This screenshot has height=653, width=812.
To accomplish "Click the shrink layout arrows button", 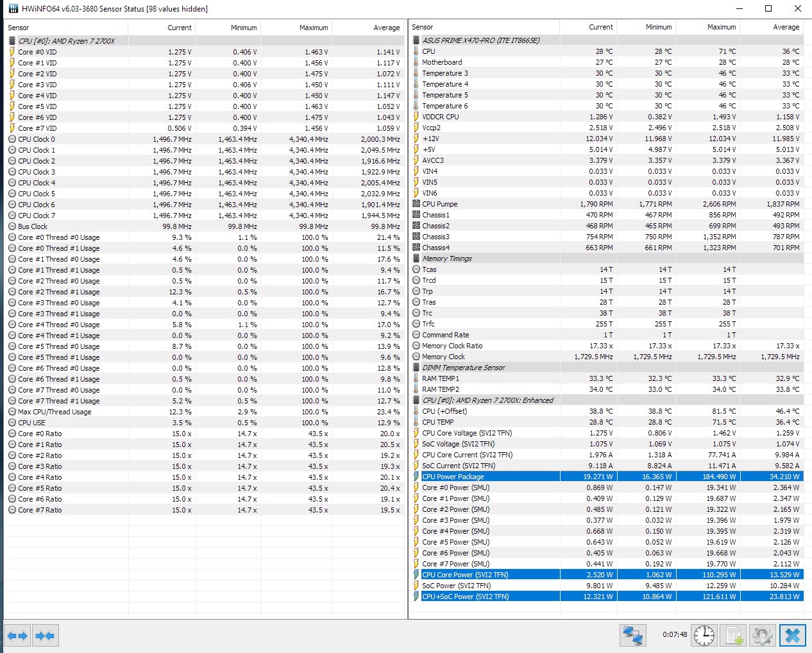I will pos(46,636).
